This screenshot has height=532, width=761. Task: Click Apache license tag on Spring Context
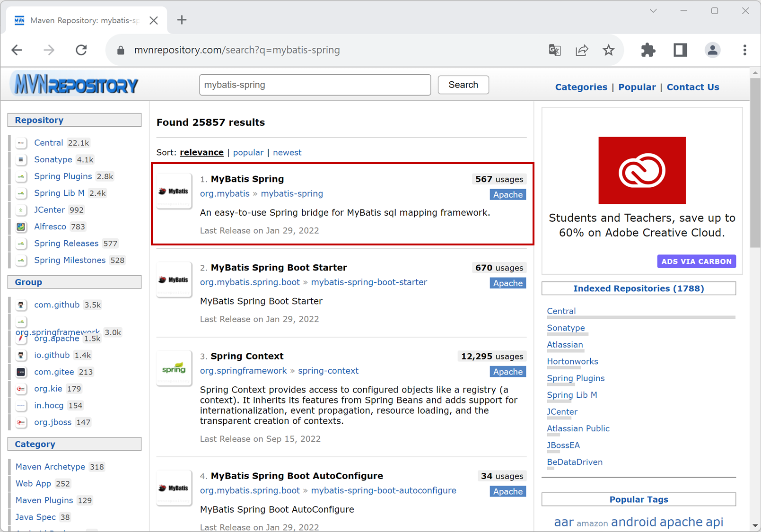[508, 372]
